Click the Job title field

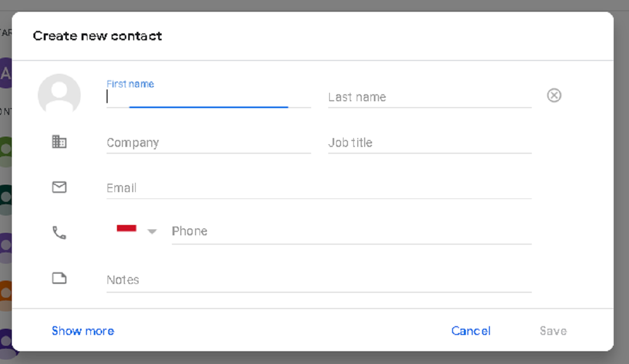[429, 143]
